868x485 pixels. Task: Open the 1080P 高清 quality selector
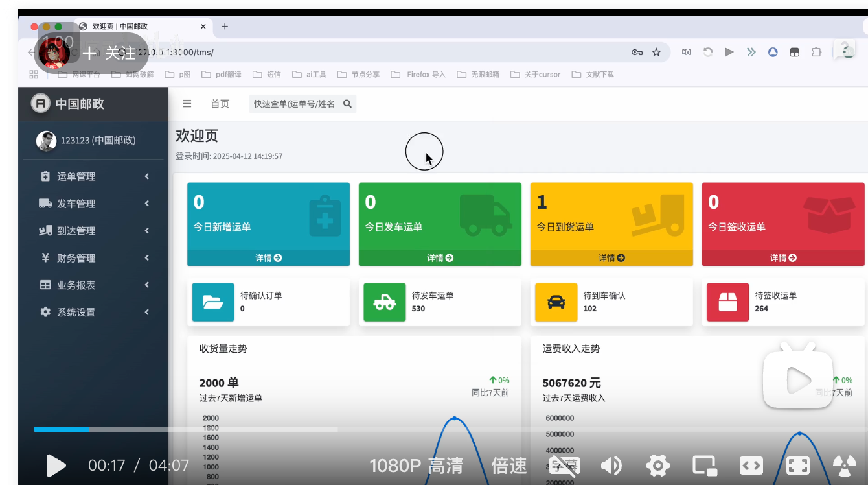coord(417,466)
